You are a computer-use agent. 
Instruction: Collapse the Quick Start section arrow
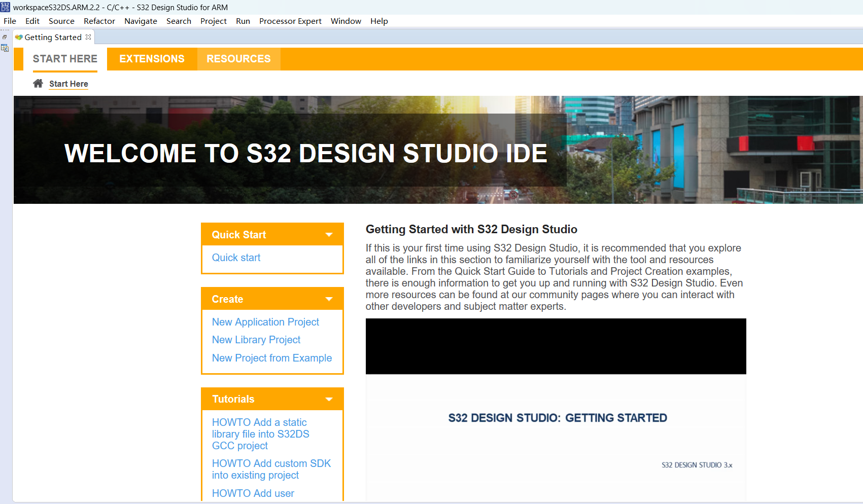click(x=329, y=235)
